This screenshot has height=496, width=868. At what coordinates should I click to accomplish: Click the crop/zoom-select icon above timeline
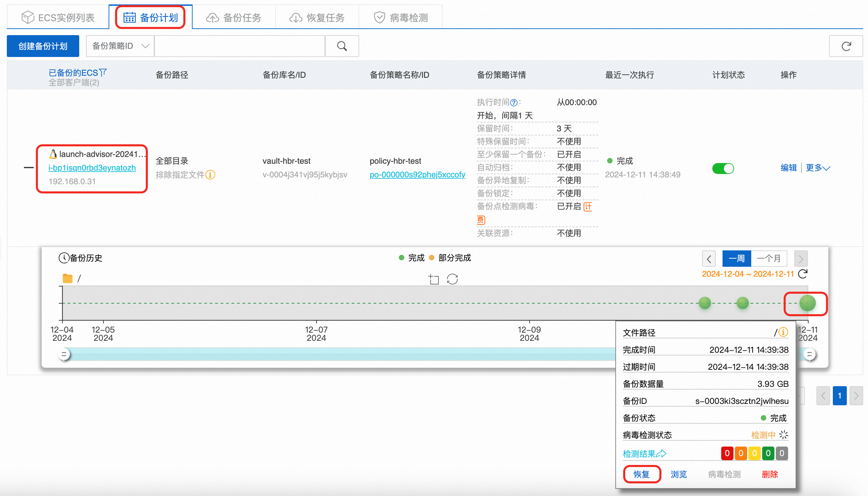[434, 279]
